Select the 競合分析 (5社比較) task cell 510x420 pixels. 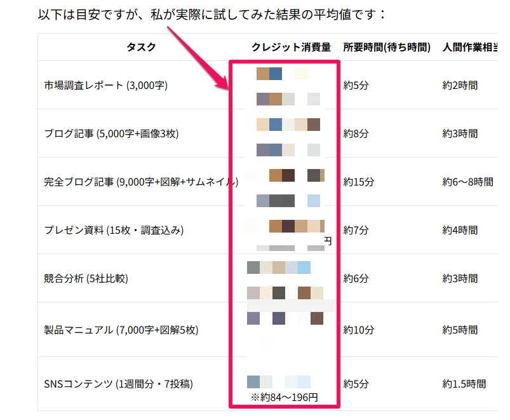pos(88,278)
